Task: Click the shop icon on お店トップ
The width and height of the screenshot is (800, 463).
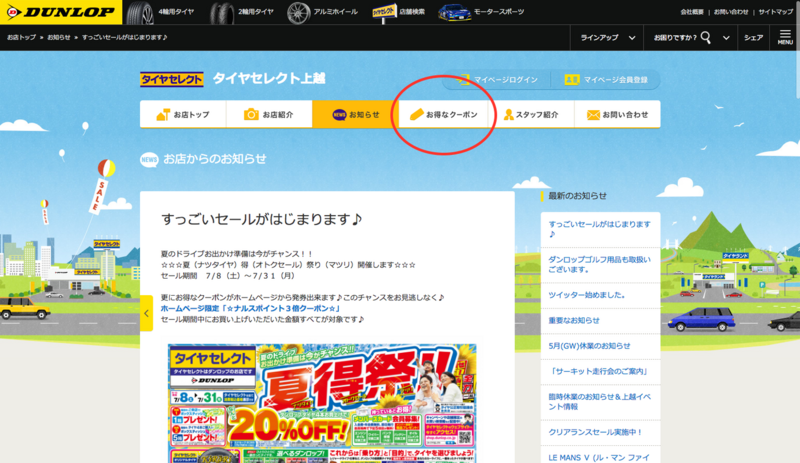Action: click(163, 114)
